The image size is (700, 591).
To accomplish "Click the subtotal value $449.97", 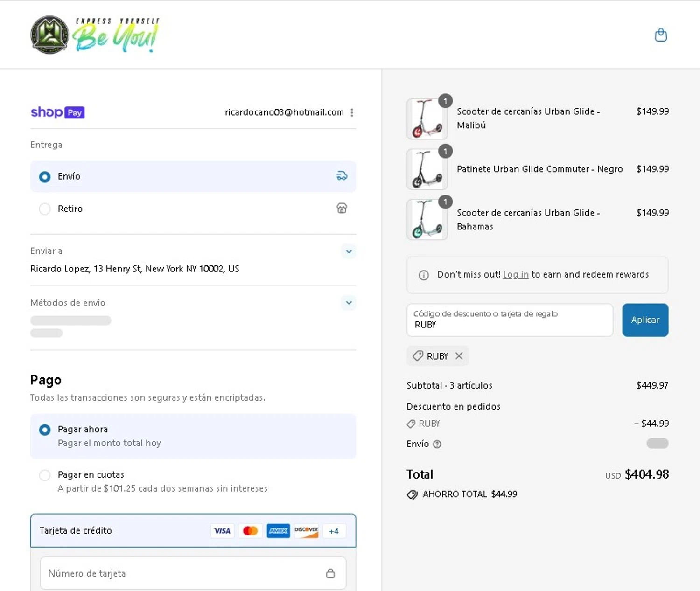I will coord(652,385).
